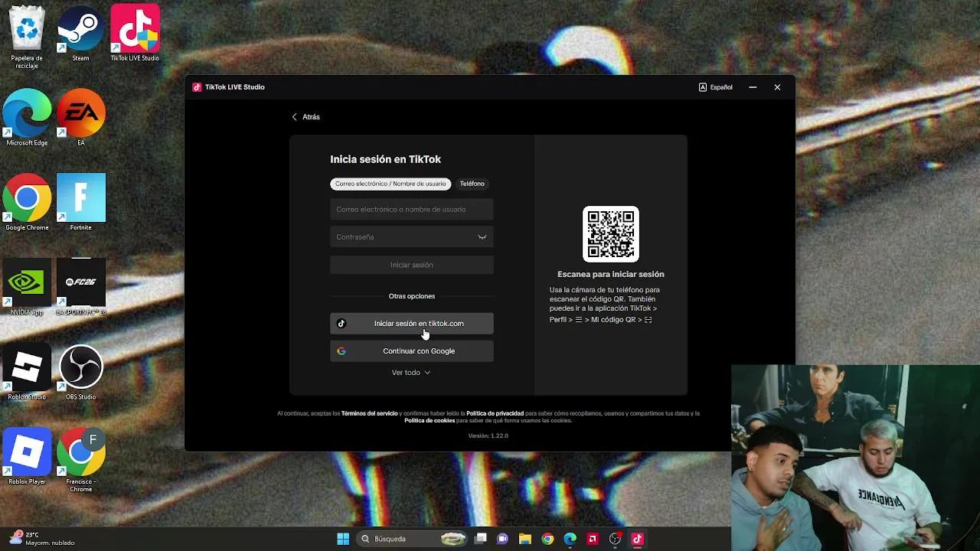Click the Iniciar sesión button
Viewport: 980px width, 551px height.
(412, 265)
